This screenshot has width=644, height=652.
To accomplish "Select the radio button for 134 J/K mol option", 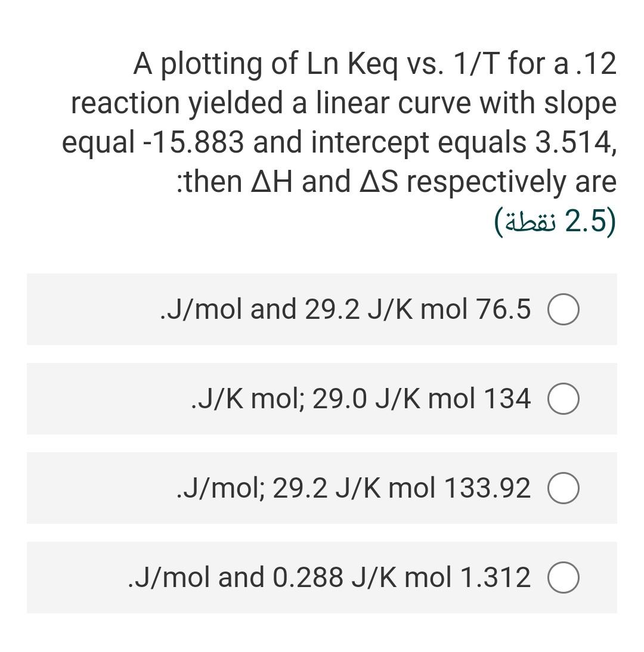I will click(563, 399).
